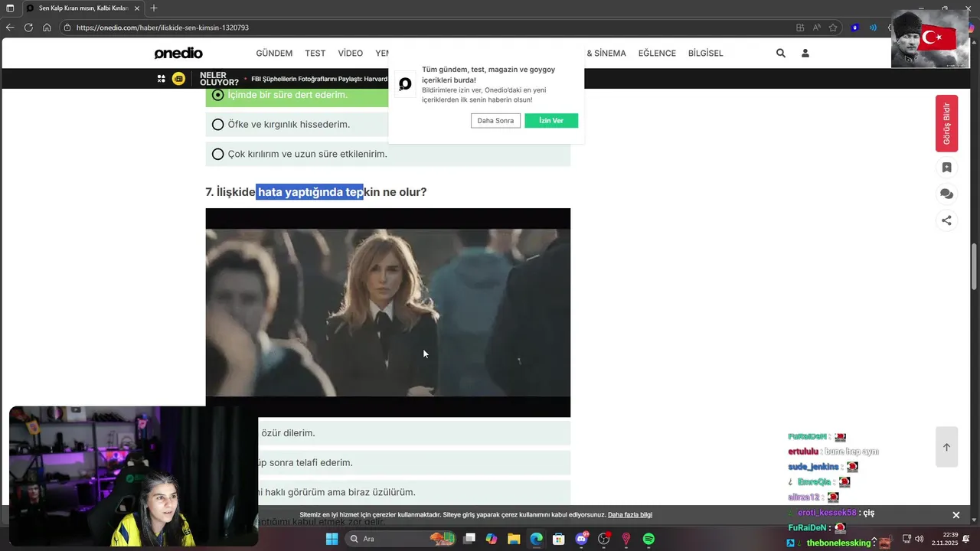
Task: Open 'Daha fazla bilgi' cookie link
Action: pos(630,515)
